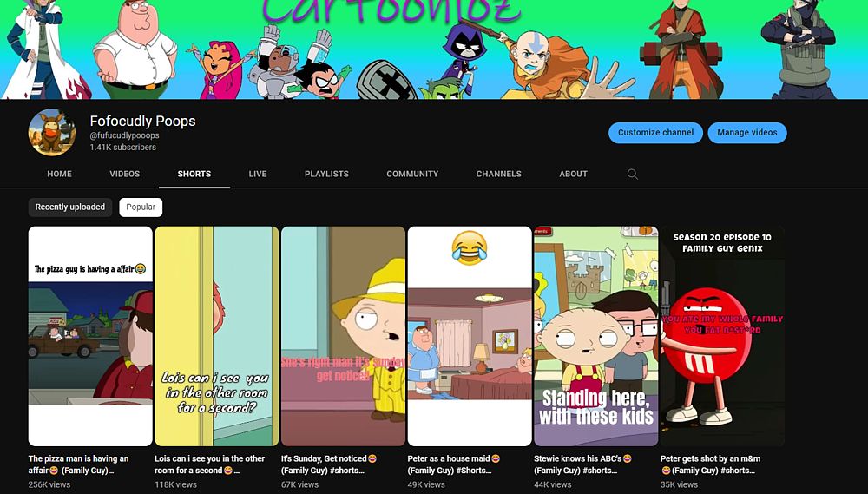Click the channel search magnifier icon
Image resolution: width=868 pixels, height=494 pixels.
[x=632, y=174]
